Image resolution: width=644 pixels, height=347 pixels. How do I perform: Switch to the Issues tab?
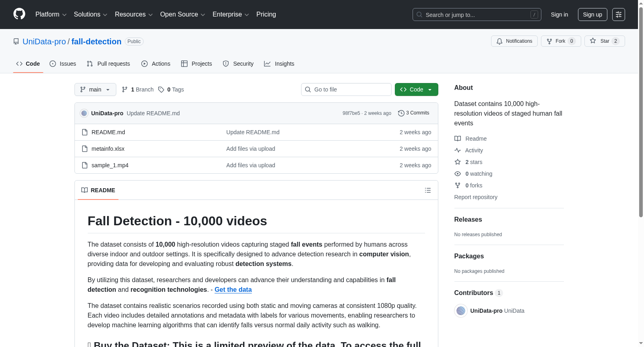coord(63,64)
